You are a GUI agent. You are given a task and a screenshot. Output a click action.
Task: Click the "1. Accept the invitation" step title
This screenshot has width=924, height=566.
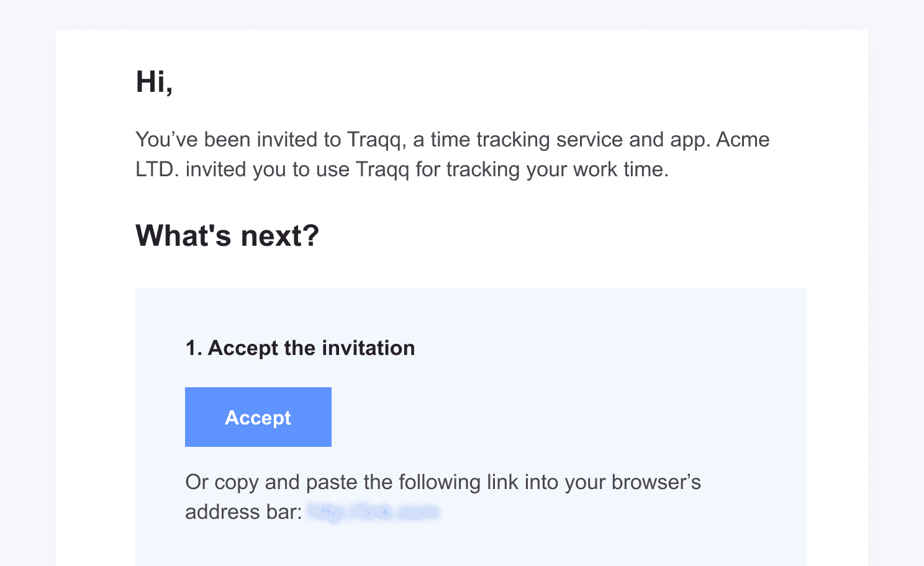tap(301, 348)
